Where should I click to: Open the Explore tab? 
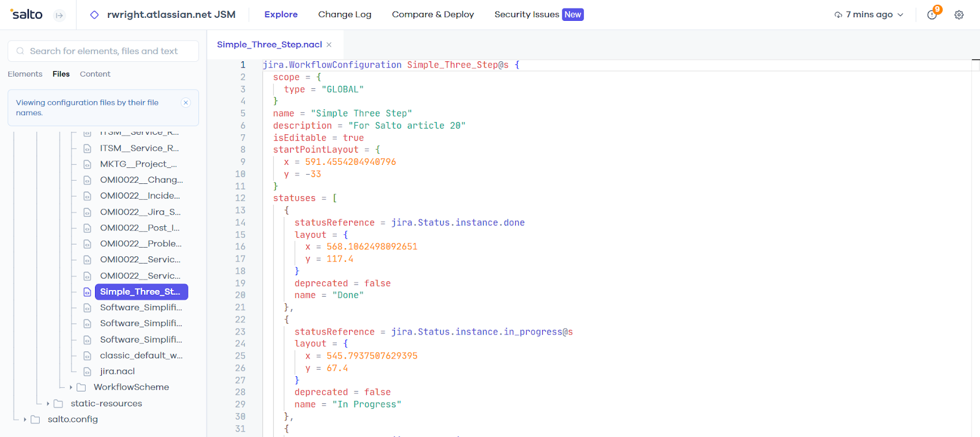281,14
